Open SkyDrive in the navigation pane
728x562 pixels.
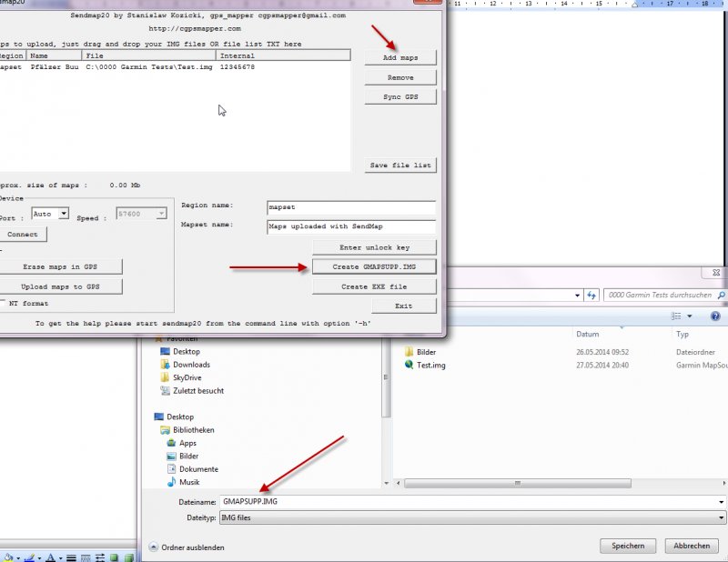click(188, 377)
